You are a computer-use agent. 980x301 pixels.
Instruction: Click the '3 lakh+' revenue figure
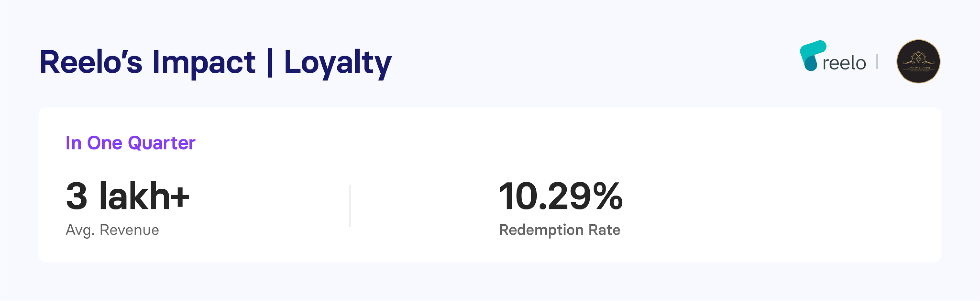tap(127, 196)
